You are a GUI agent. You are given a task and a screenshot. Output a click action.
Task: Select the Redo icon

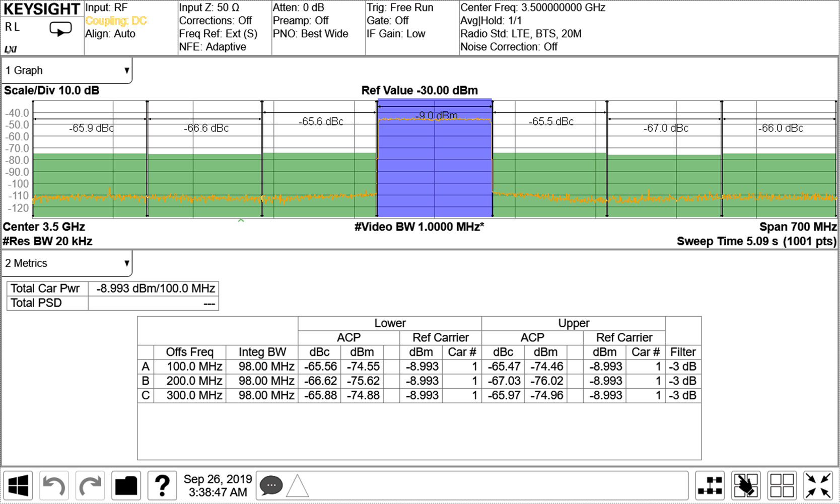coord(90,485)
